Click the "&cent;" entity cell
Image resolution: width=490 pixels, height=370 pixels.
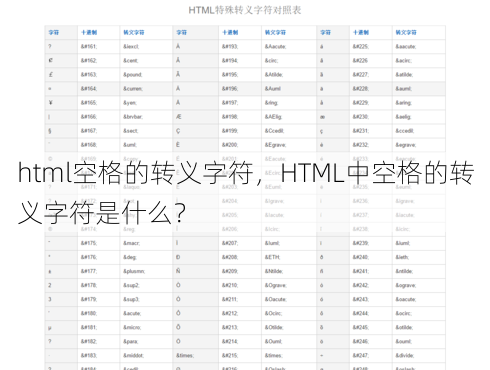pyautogui.click(x=146, y=61)
